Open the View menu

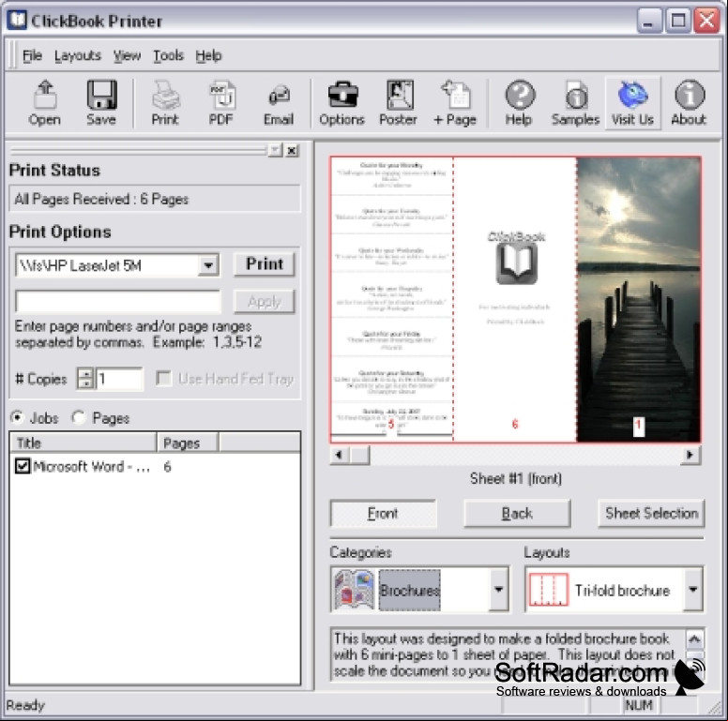pyautogui.click(x=127, y=55)
